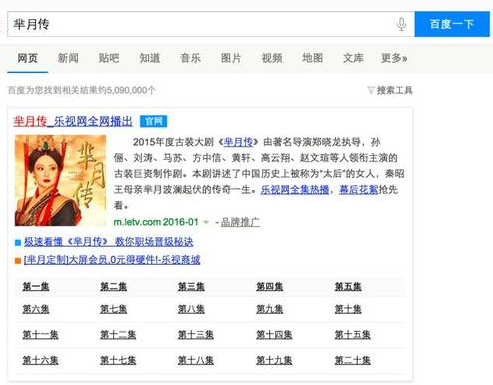
Task: Switch to the 视频 tab
Action: [x=272, y=58]
